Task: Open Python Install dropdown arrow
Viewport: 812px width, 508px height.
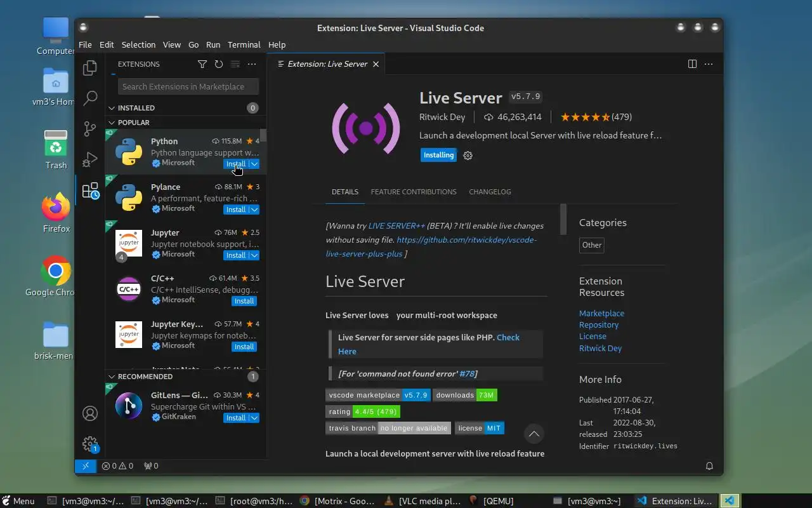Action: tap(254, 164)
